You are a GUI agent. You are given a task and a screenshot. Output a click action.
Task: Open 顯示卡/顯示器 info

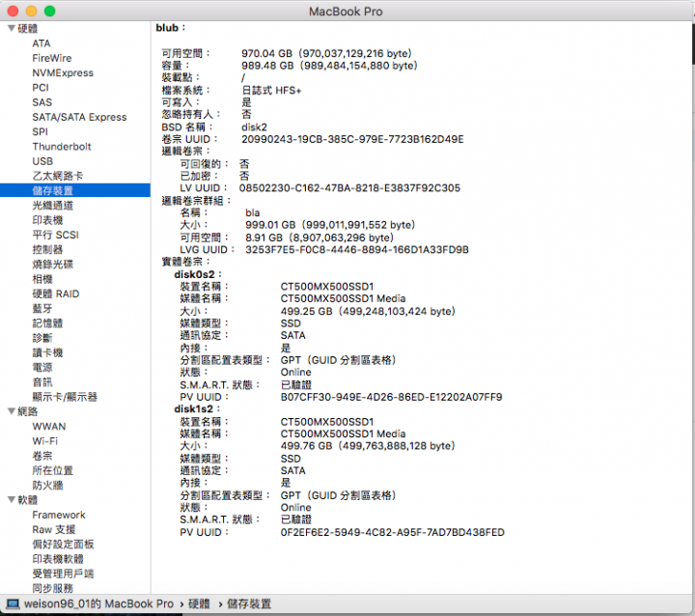tap(65, 397)
